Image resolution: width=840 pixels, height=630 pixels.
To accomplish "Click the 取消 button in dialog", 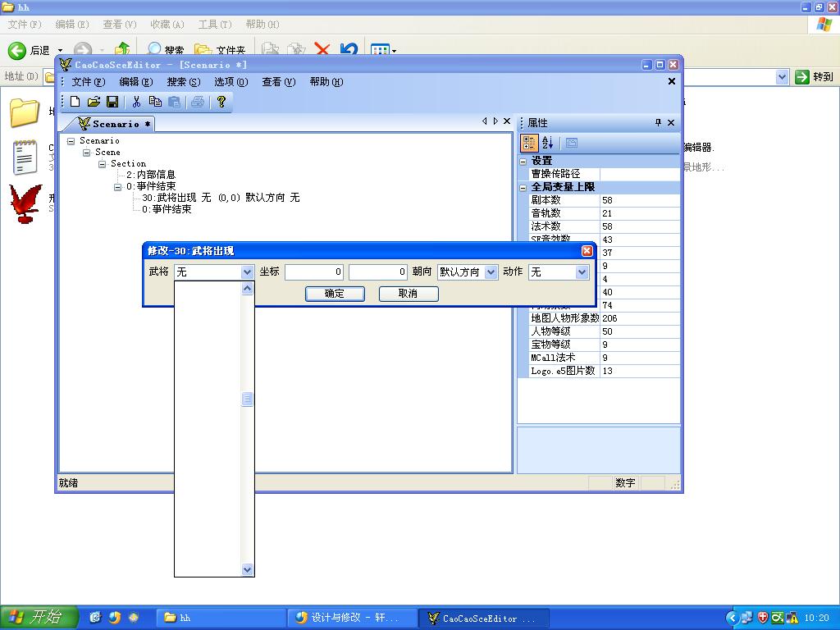I will point(408,294).
